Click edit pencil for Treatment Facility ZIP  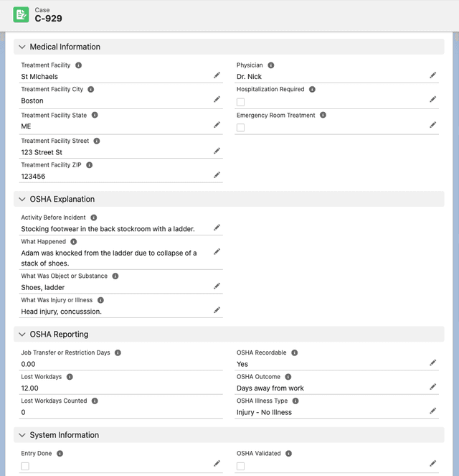[217, 175]
